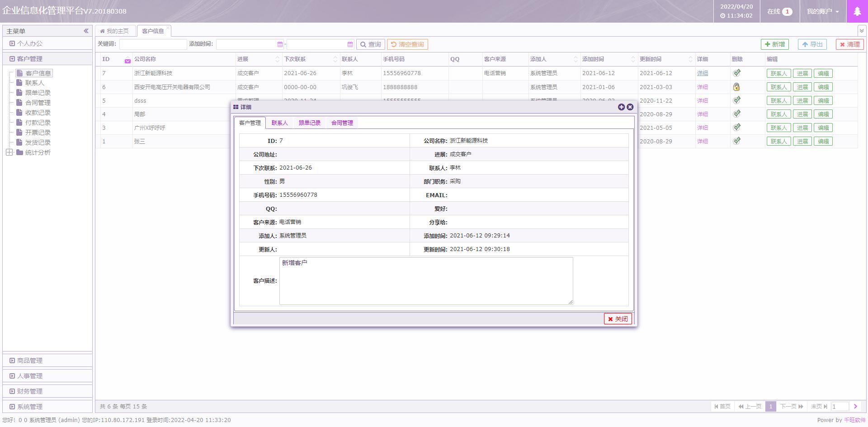Image resolution: width=868 pixels, height=427 pixels.
Task: Close 详细 dialog with the X icon in title bar
Action: point(630,107)
